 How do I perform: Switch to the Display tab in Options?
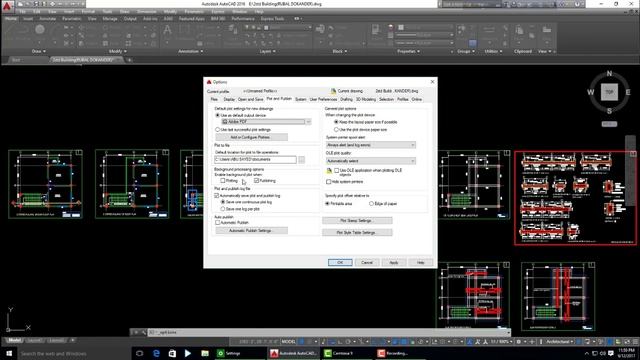229,99
